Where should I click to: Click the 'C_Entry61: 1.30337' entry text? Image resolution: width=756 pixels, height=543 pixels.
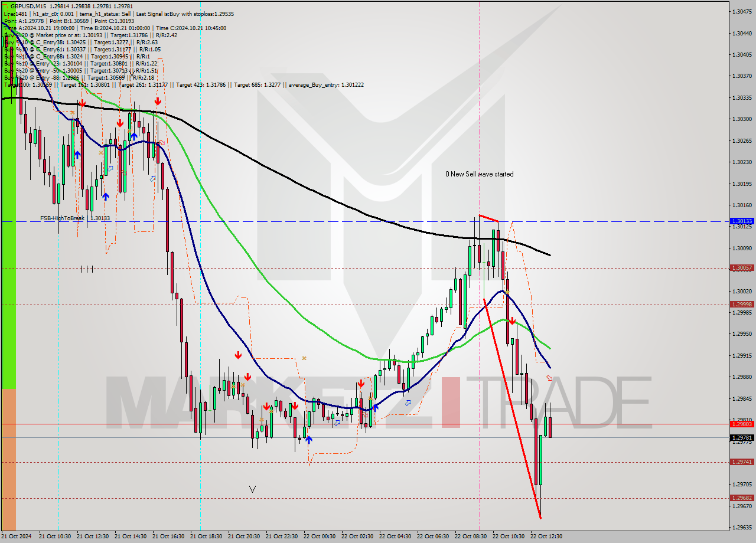[x=60, y=49]
